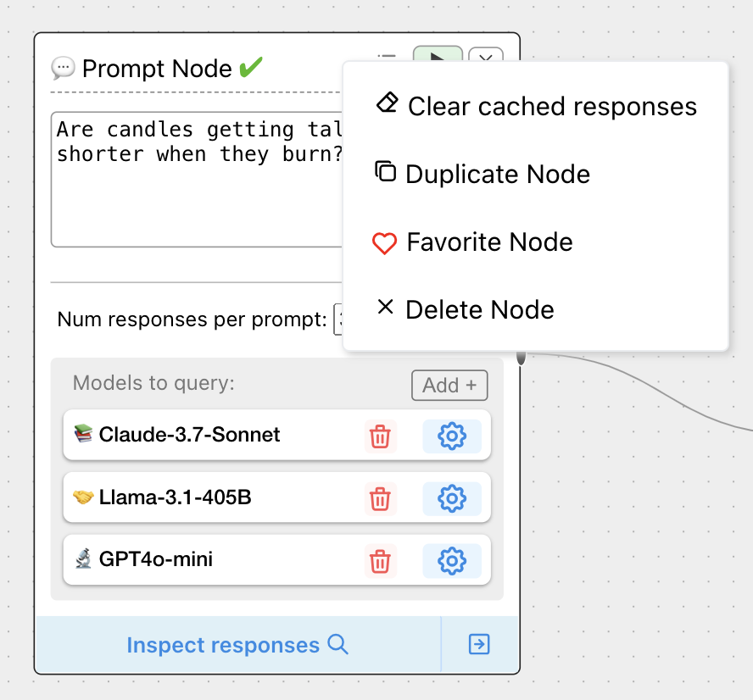The height and width of the screenshot is (700, 753).
Task: Remove GPT4o-mini via its trash icon
Action: 380,560
